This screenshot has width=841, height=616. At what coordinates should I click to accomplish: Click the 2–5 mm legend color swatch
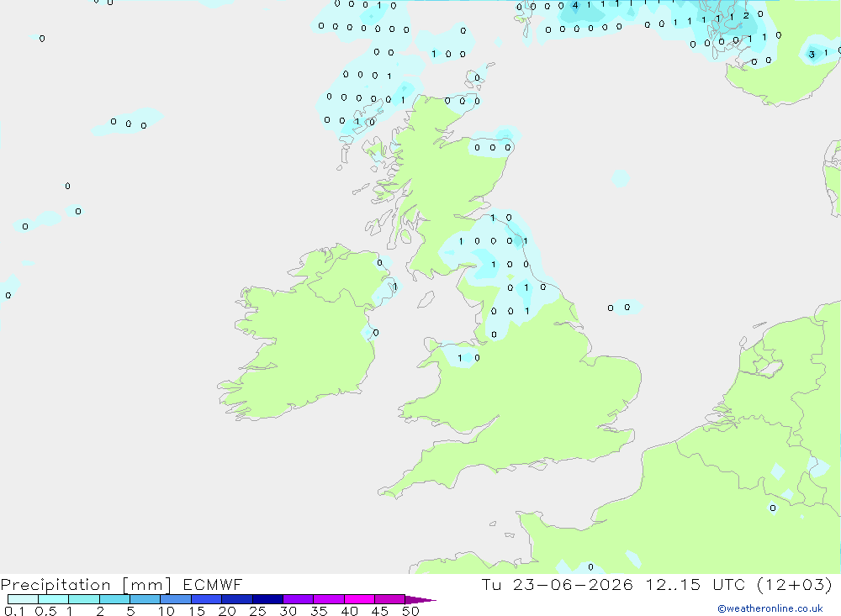tap(114, 599)
